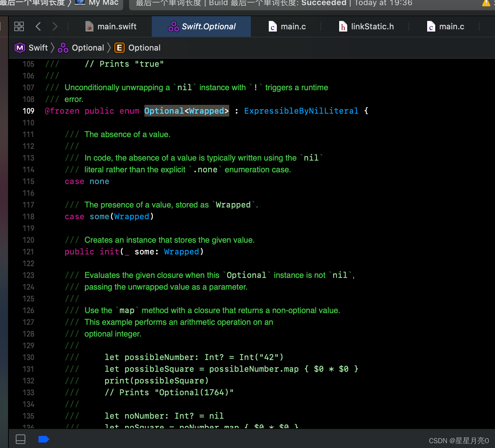Image resolution: width=495 pixels, height=448 pixels.
Task: Click Wrapped type in init parameter
Action: pyautogui.click(x=181, y=252)
